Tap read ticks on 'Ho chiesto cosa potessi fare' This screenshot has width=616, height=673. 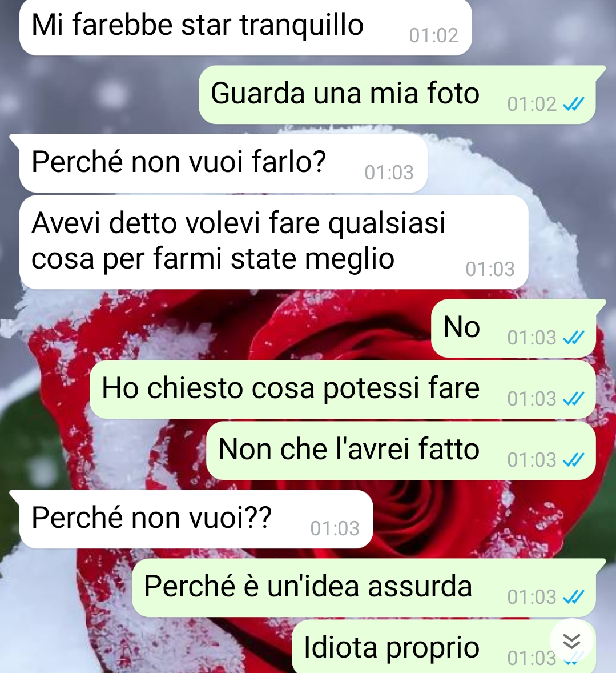574,399
